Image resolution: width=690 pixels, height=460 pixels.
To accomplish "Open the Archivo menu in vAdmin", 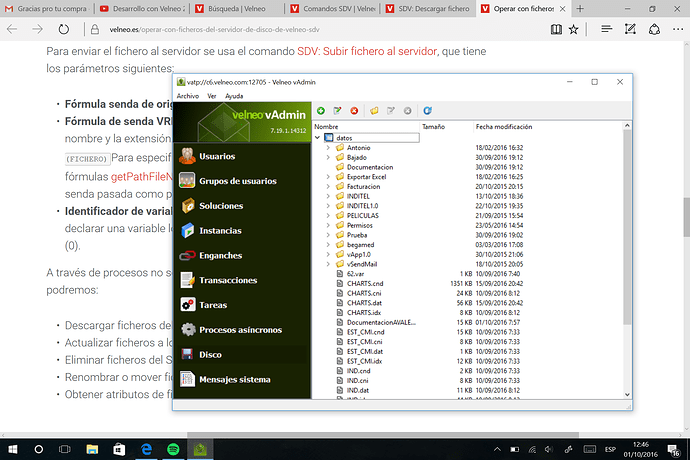I will [188, 96].
